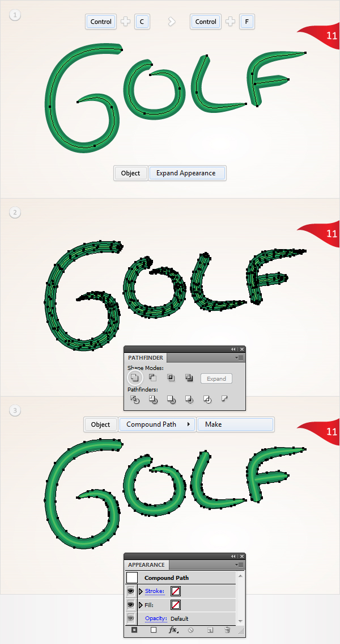Click the Stroke none color swatch

click(x=176, y=591)
